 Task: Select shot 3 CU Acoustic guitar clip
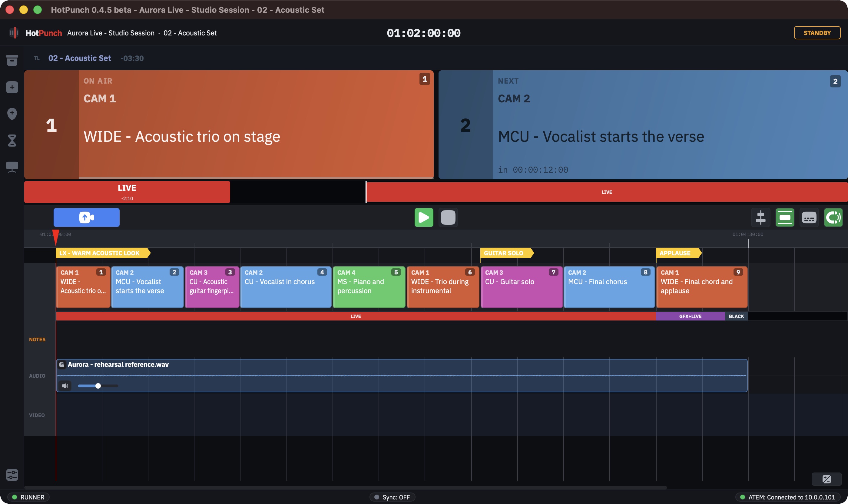coord(212,287)
